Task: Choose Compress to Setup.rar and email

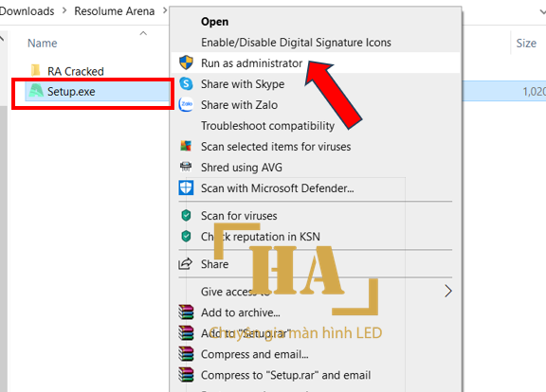Action: (x=285, y=375)
